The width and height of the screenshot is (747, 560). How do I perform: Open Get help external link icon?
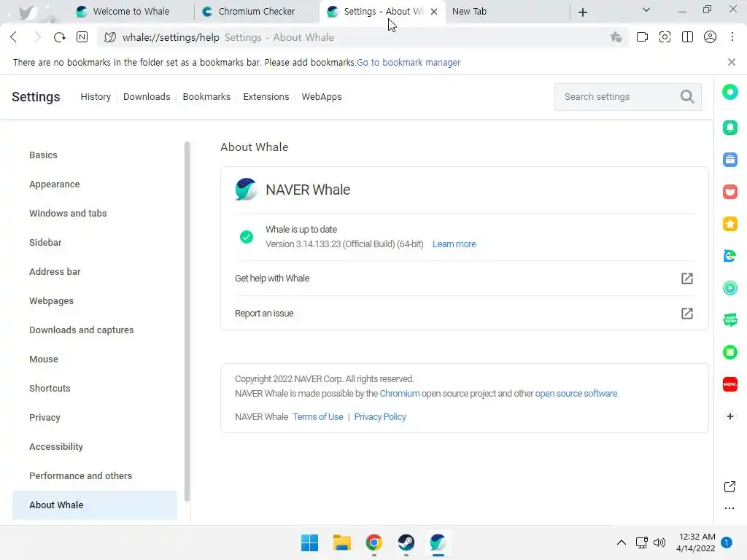point(687,279)
